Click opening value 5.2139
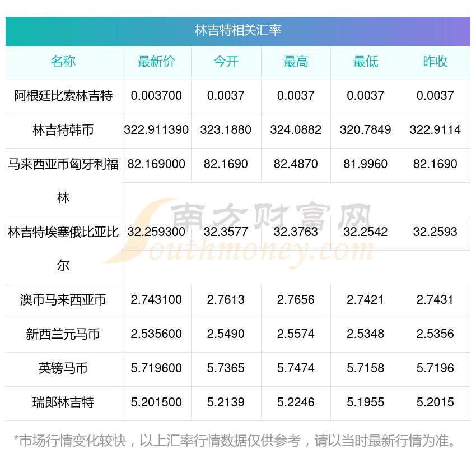 (x=226, y=403)
